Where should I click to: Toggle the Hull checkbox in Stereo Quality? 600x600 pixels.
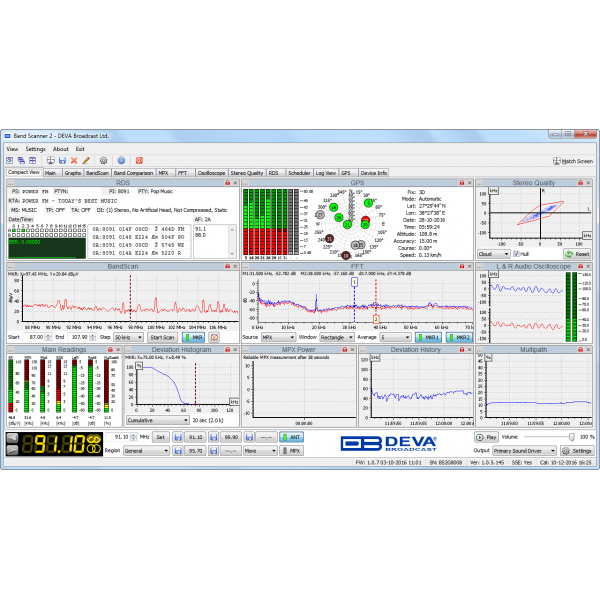point(516,254)
